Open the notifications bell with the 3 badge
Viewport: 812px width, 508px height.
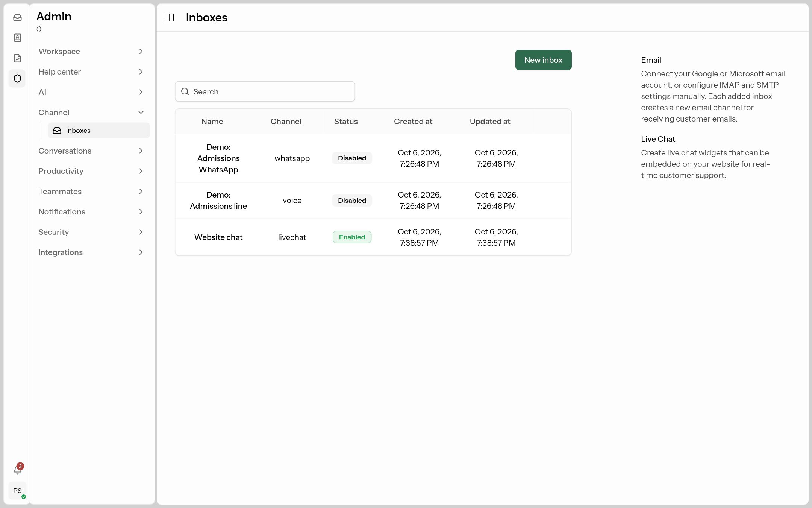(x=18, y=469)
